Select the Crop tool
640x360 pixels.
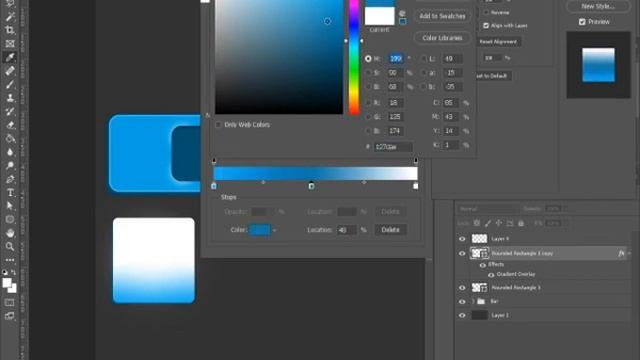coord(10,30)
